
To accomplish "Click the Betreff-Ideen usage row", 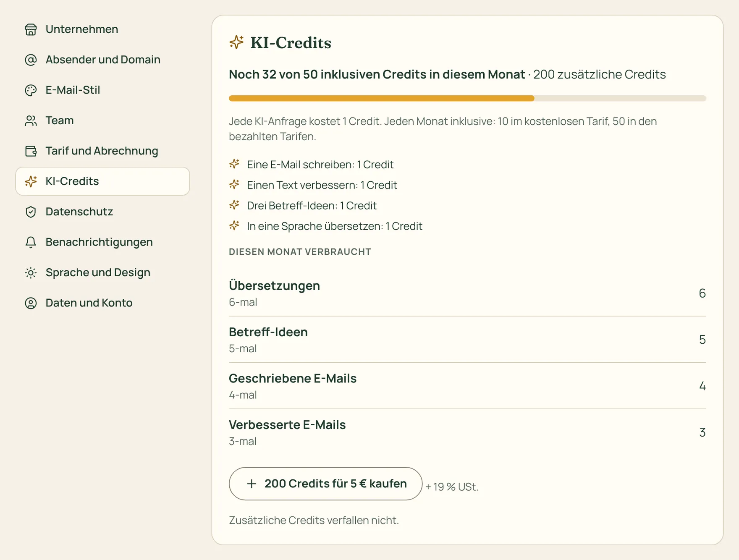I will pos(467,339).
